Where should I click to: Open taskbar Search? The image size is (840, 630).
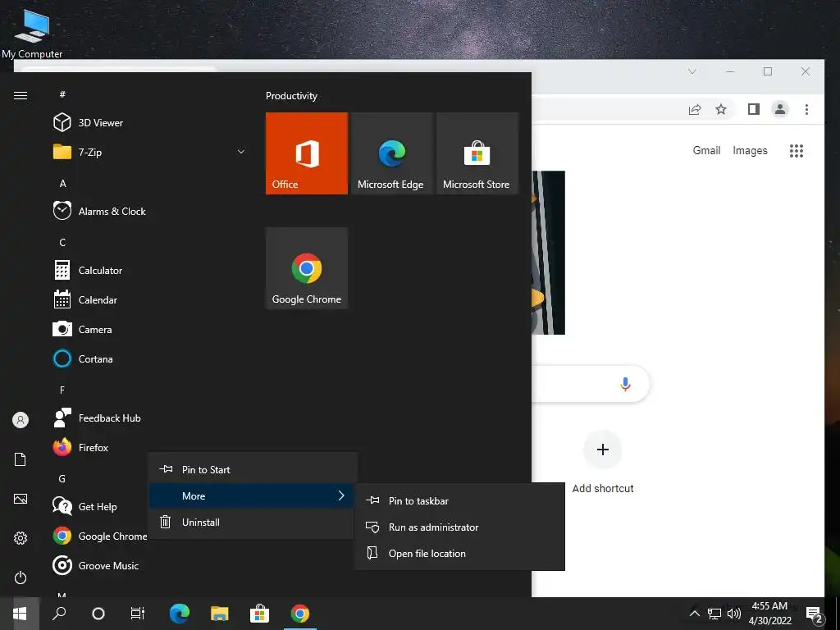[x=59, y=614]
